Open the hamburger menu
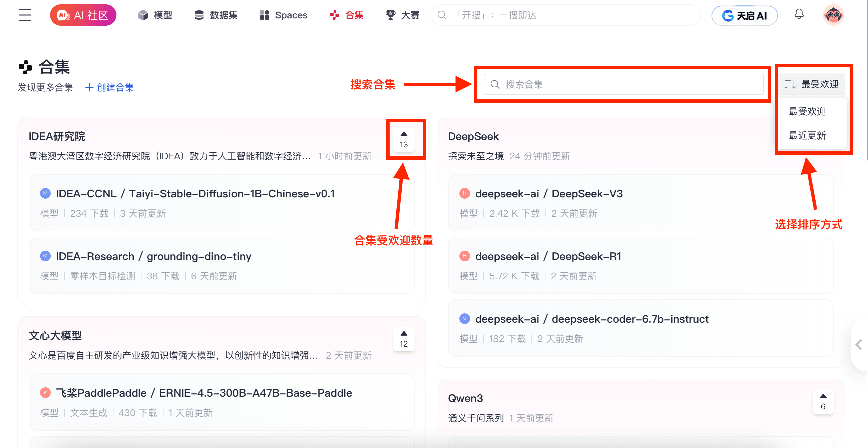Screen dimensions: 868x448 click(25, 15)
